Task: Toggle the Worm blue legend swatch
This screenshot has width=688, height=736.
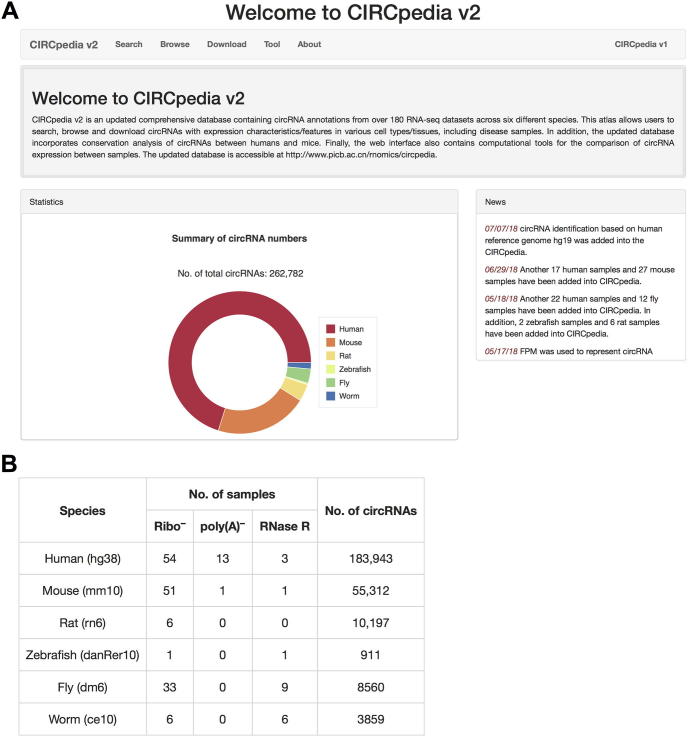Action: (330, 396)
